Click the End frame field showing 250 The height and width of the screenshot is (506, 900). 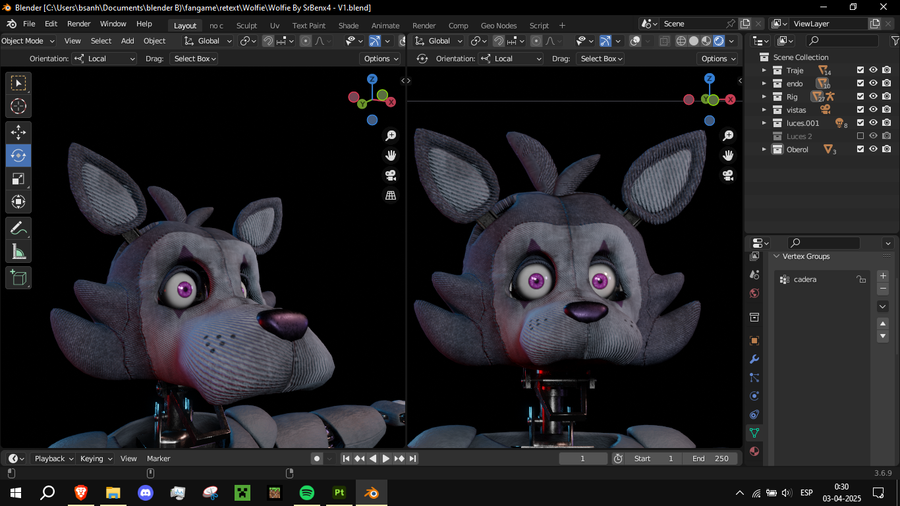point(711,459)
